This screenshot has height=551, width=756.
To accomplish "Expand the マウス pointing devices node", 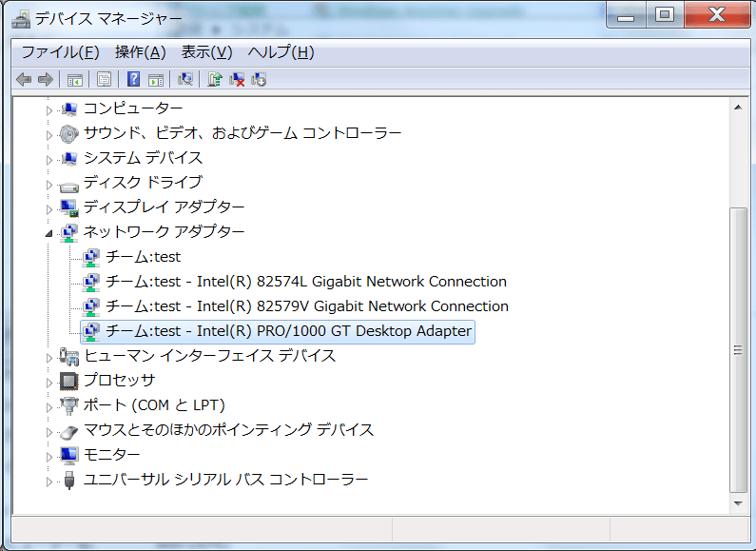I will click(48, 432).
